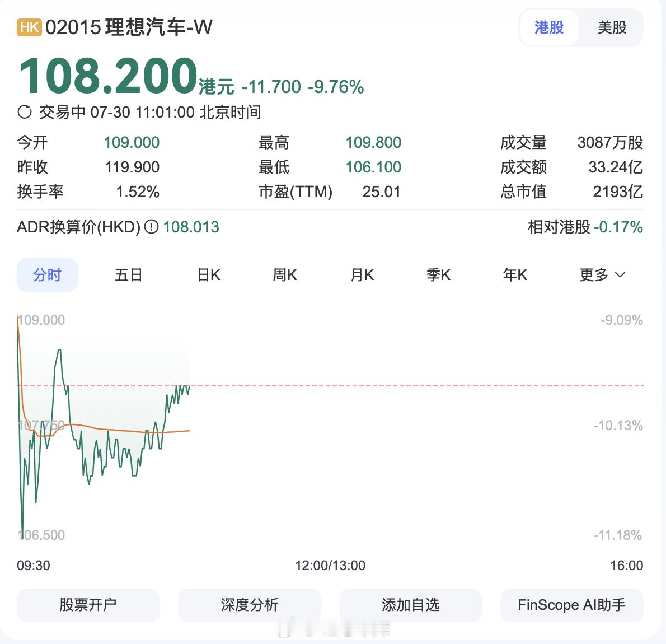
Task: Click the 市盈(TTM) value 25.01
Action: [x=382, y=192]
